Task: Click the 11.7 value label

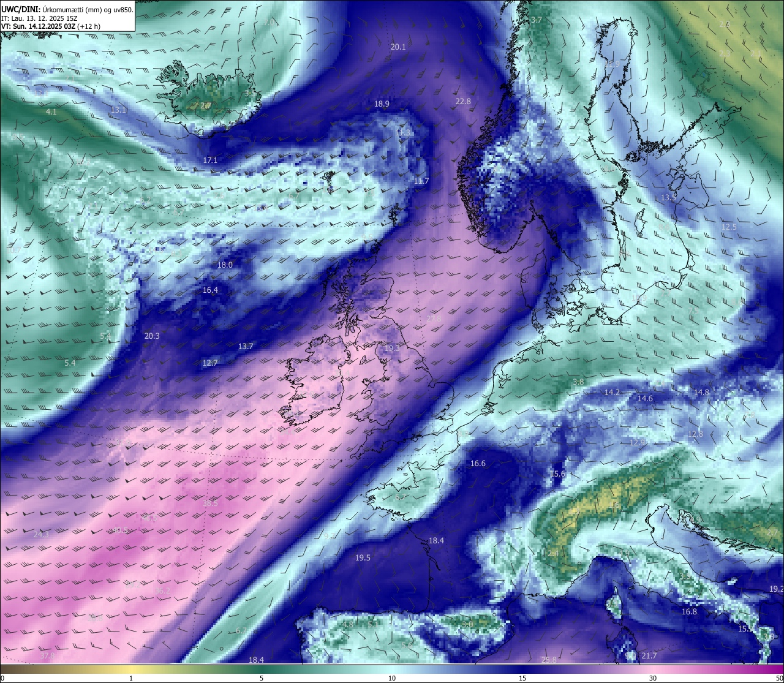Action: [x=421, y=181]
